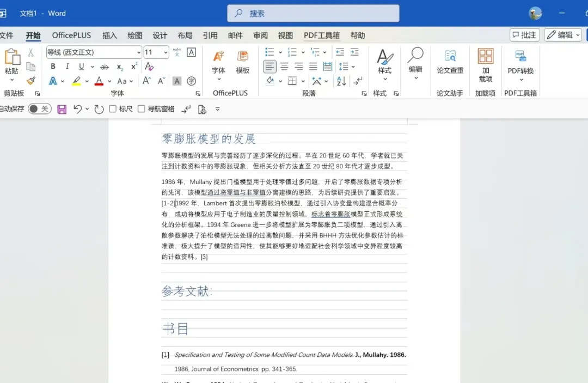
Task: Open the PDF工具箱 tab
Action: 322,35
